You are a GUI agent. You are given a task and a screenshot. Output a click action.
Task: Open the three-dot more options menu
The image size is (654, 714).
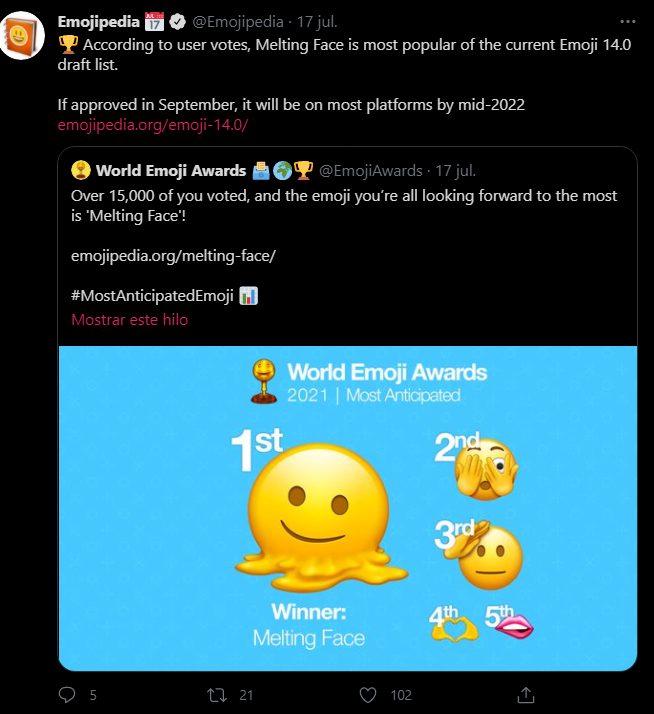click(x=627, y=21)
